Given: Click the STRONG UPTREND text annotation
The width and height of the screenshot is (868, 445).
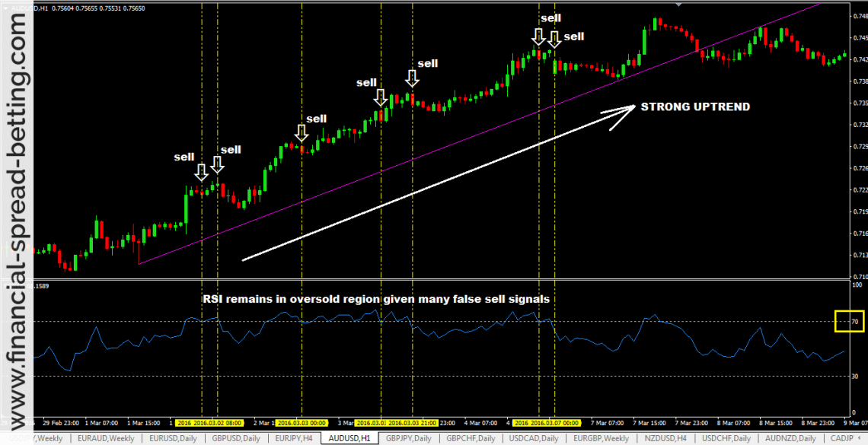Looking at the screenshot, I should point(695,107).
